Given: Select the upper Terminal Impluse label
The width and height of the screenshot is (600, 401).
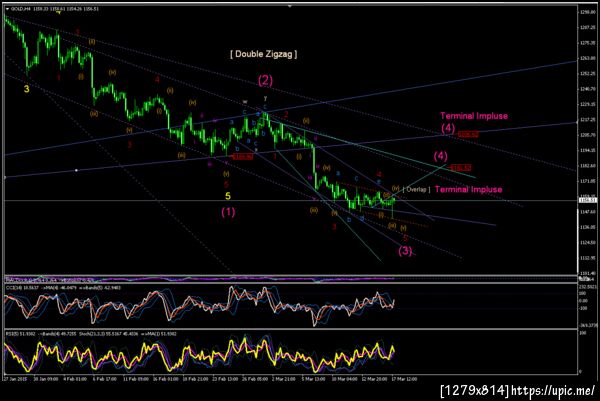Looking at the screenshot, I should pos(474,116).
